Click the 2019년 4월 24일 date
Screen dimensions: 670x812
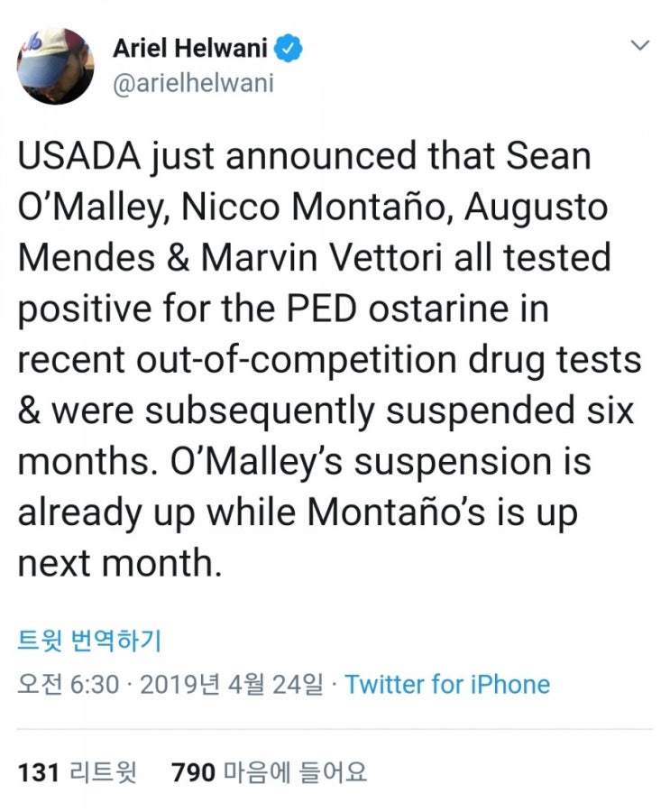click(231, 684)
